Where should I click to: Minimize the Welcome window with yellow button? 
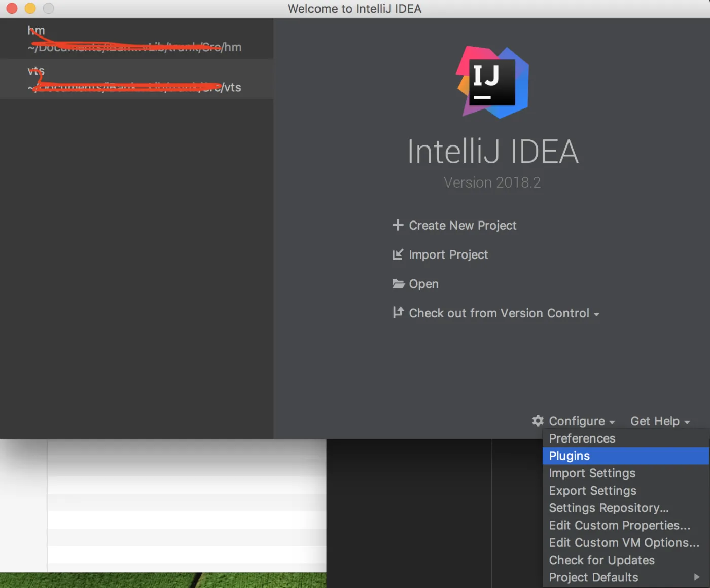coord(30,8)
